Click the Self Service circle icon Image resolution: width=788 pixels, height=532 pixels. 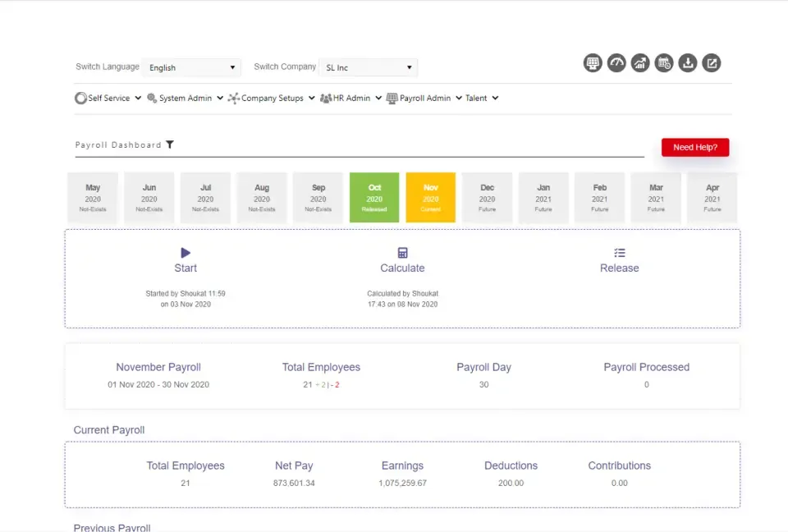[x=80, y=98]
